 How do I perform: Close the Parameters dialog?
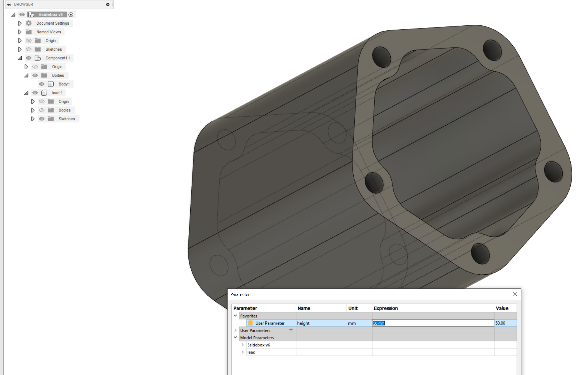click(x=515, y=294)
